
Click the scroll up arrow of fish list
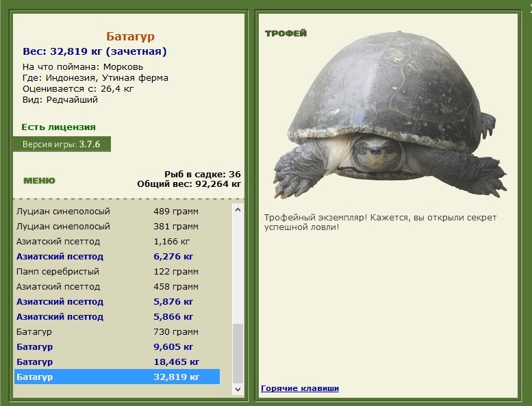pyautogui.click(x=238, y=210)
